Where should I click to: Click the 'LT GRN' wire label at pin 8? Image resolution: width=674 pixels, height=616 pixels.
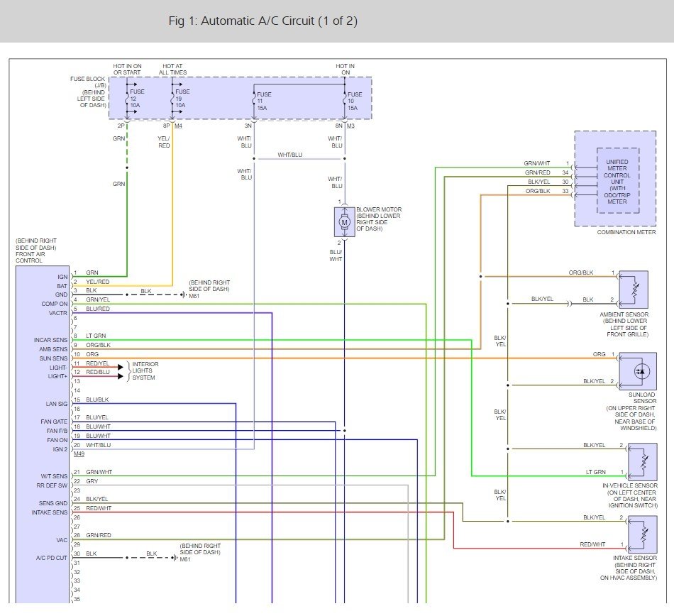[96, 336]
